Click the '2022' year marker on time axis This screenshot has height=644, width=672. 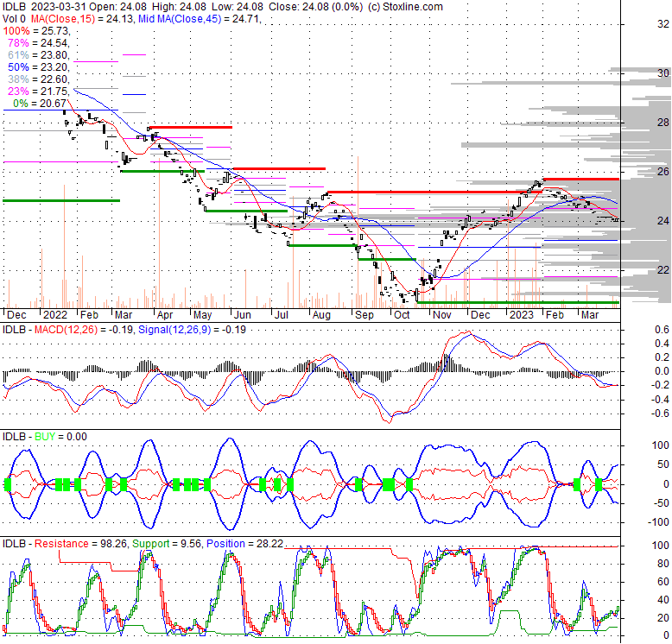(x=55, y=315)
